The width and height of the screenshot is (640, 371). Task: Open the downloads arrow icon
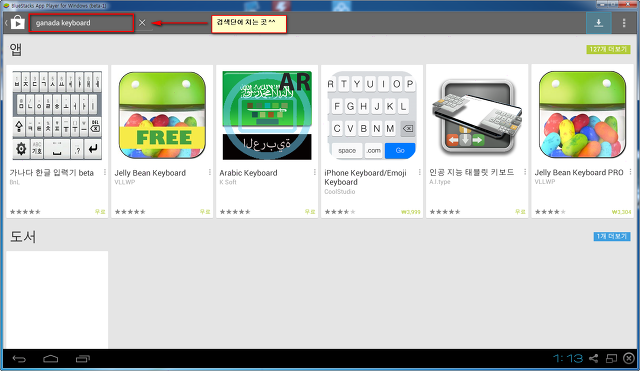coord(598,23)
